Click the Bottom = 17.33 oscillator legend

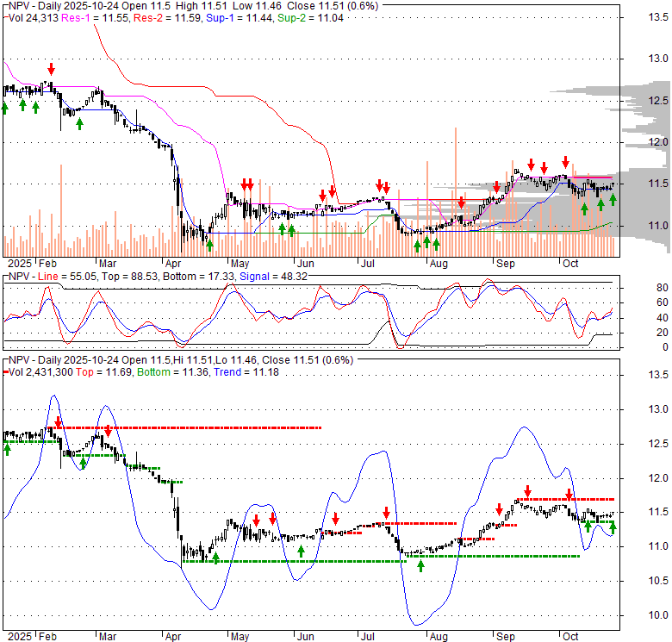coord(199,277)
